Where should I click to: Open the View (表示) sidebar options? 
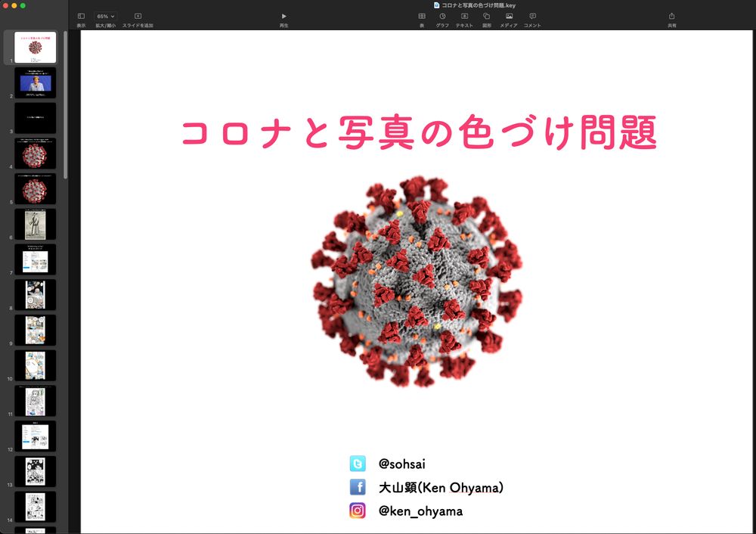81,17
